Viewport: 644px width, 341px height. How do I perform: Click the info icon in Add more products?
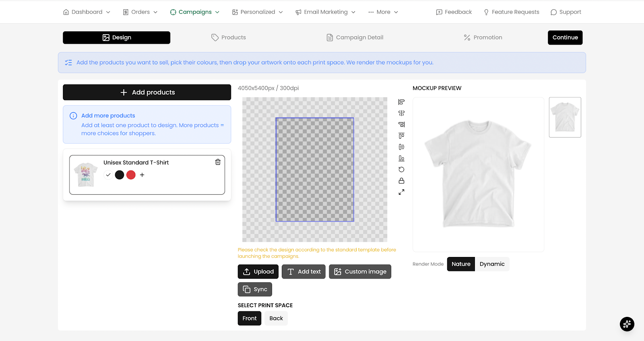[73, 116]
